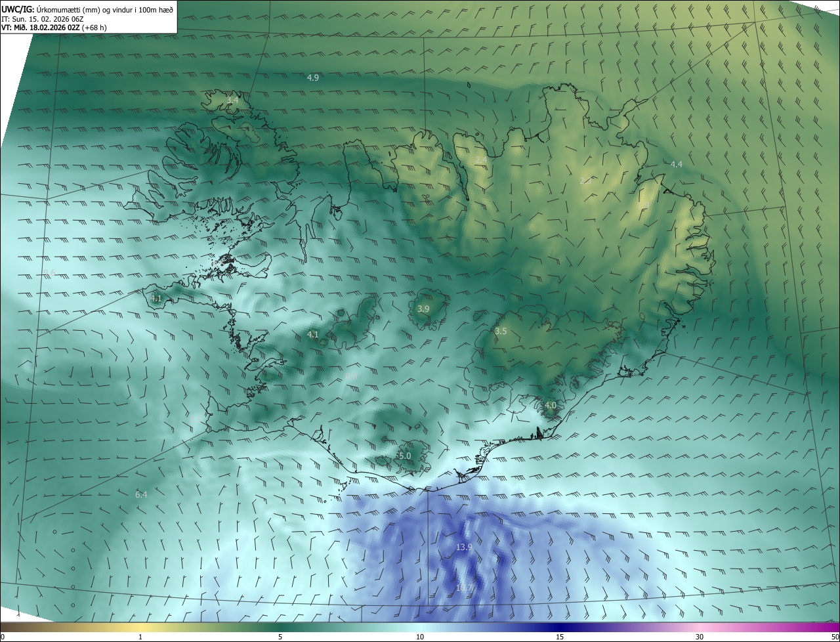
Task: Click the 5.0 value on the southern glacier
Action: tap(404, 456)
